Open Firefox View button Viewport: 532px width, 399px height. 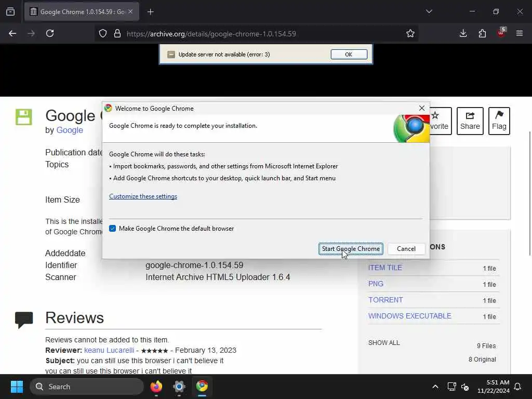click(x=10, y=11)
